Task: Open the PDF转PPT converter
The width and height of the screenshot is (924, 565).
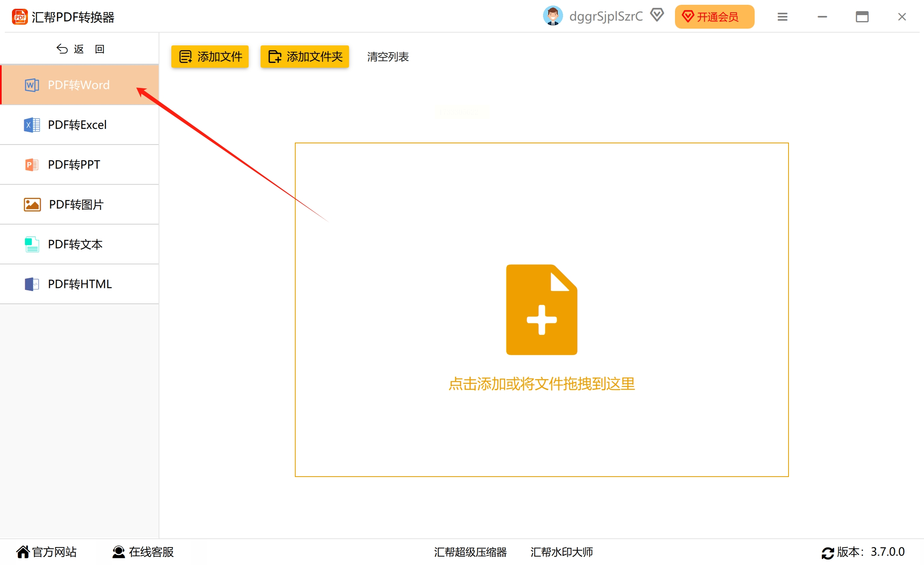Action: [x=74, y=164]
